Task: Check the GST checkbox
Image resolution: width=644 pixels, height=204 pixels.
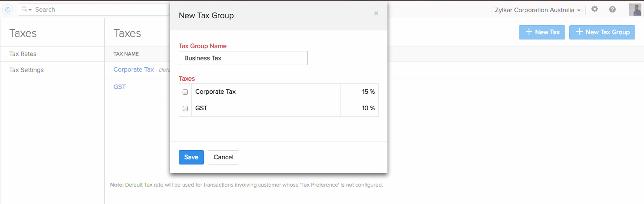Action: tap(185, 109)
